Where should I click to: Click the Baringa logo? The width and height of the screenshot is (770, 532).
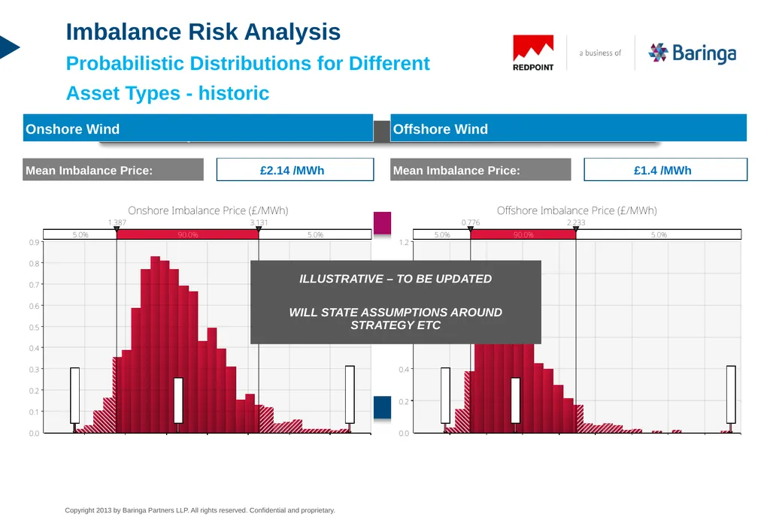coord(693,53)
